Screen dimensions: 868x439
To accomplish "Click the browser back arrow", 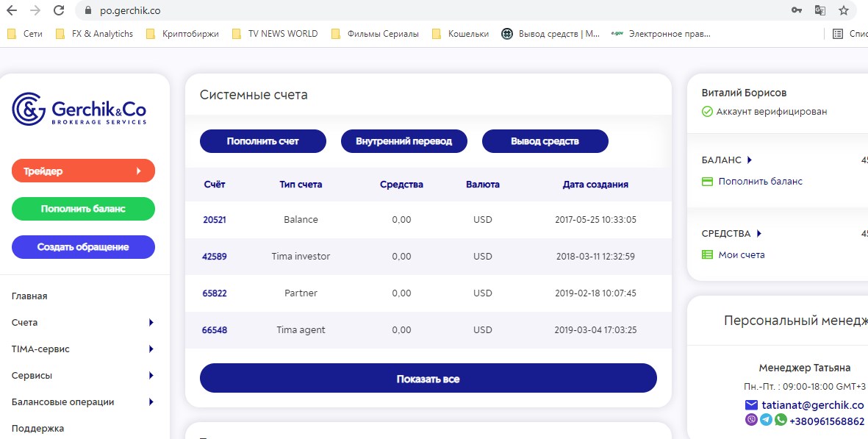I will pos(12,10).
